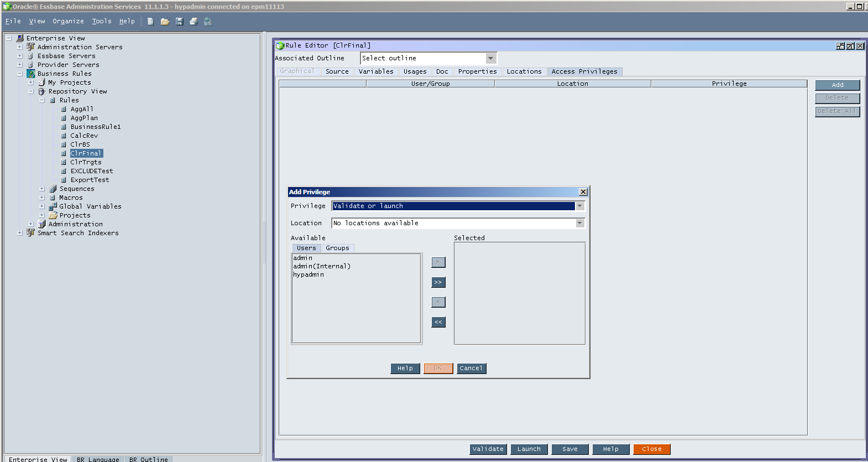Click the User/Group column header
Screen dimensions: 868x462
tap(431, 84)
